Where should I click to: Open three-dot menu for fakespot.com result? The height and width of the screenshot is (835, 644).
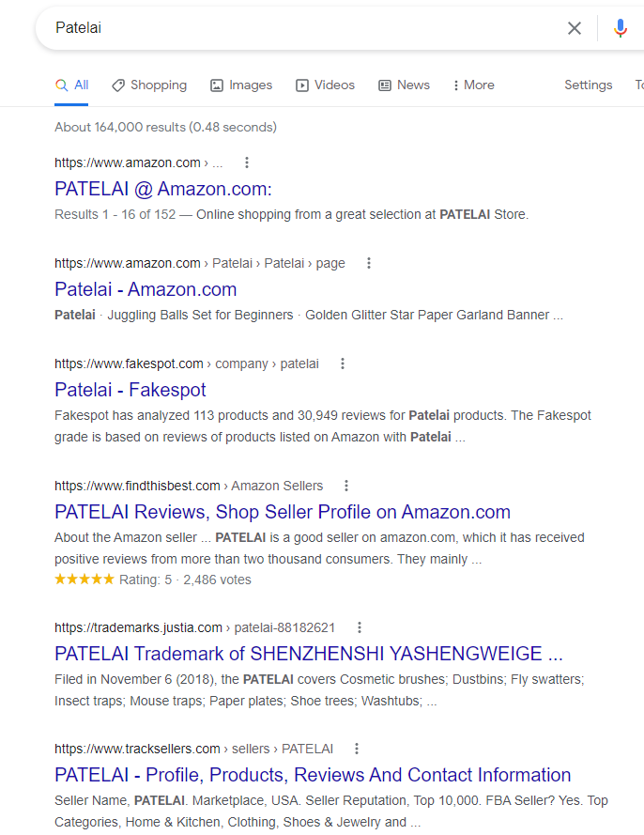click(x=343, y=363)
